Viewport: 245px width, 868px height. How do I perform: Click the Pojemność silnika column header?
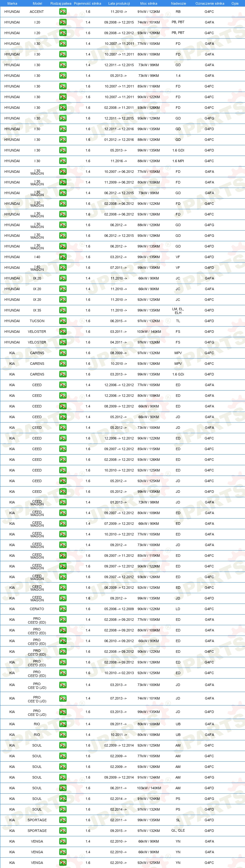point(87,3)
